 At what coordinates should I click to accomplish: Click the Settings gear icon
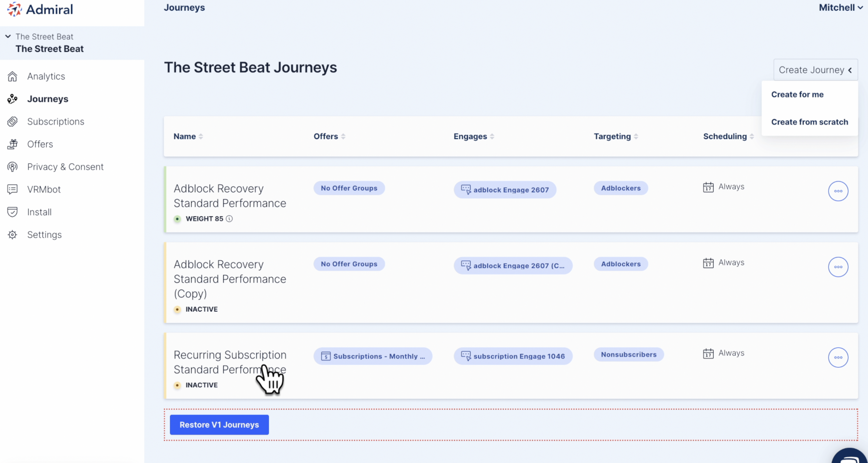(x=13, y=235)
